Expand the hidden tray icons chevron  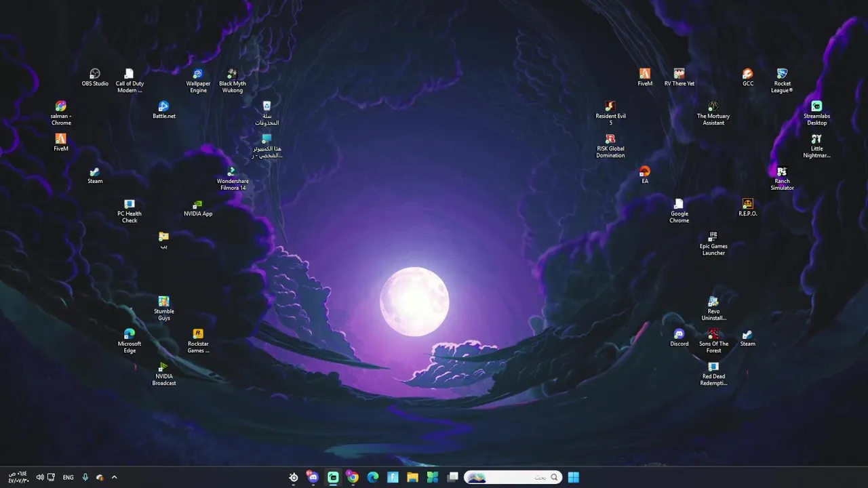[114, 477]
